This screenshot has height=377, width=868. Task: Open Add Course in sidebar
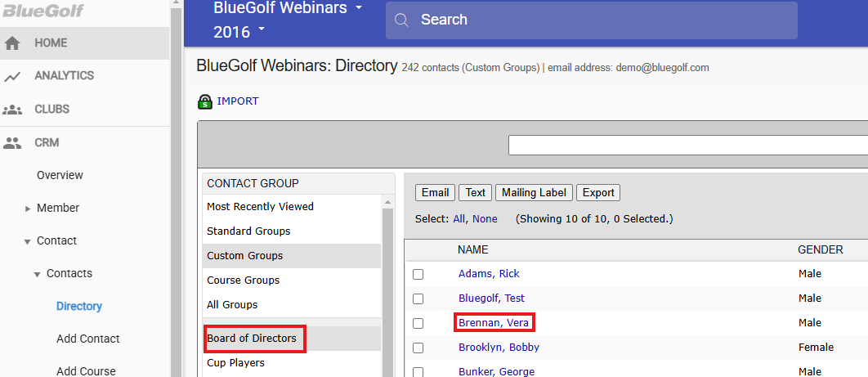(x=86, y=371)
